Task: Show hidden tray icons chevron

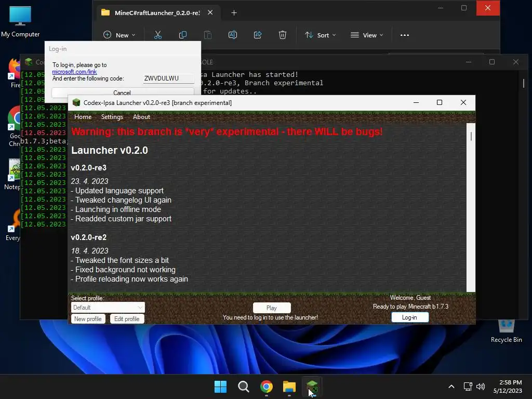Action: click(x=451, y=387)
